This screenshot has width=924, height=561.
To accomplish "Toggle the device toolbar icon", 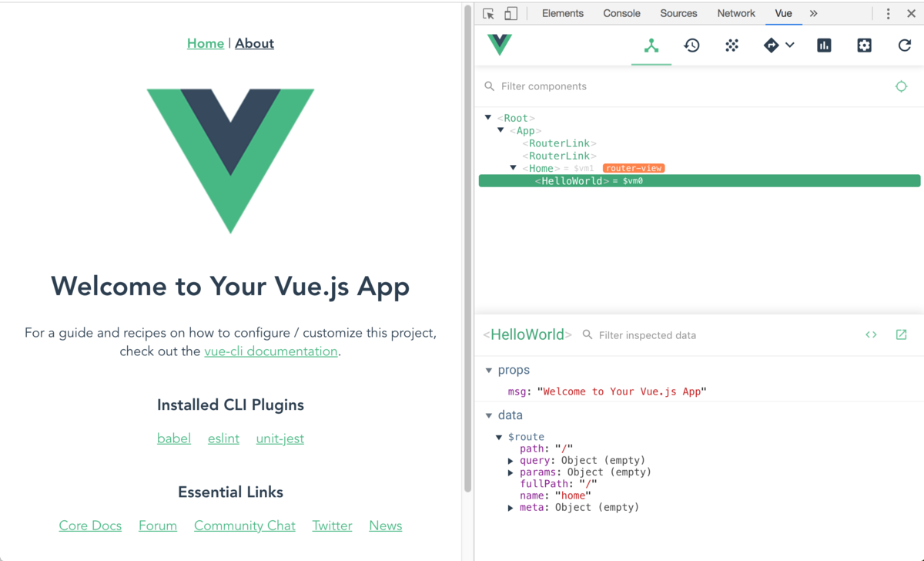I will [x=511, y=14].
